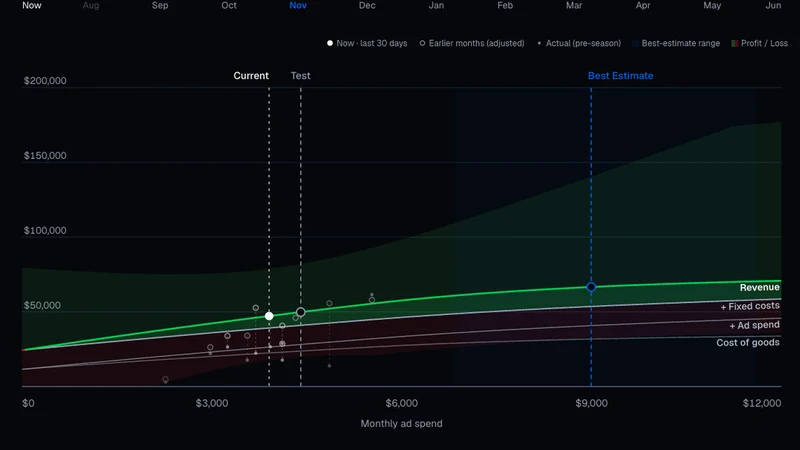Click the $0 x-axis label
800x450 pixels.
[x=29, y=403]
